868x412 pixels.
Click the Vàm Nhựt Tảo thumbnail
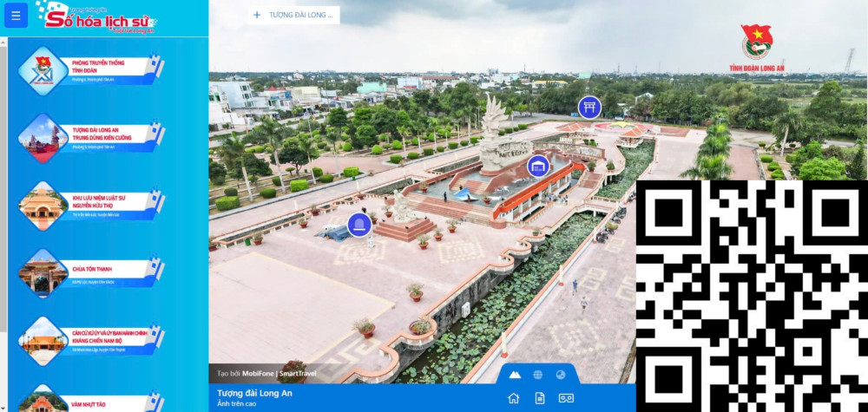coord(43,399)
